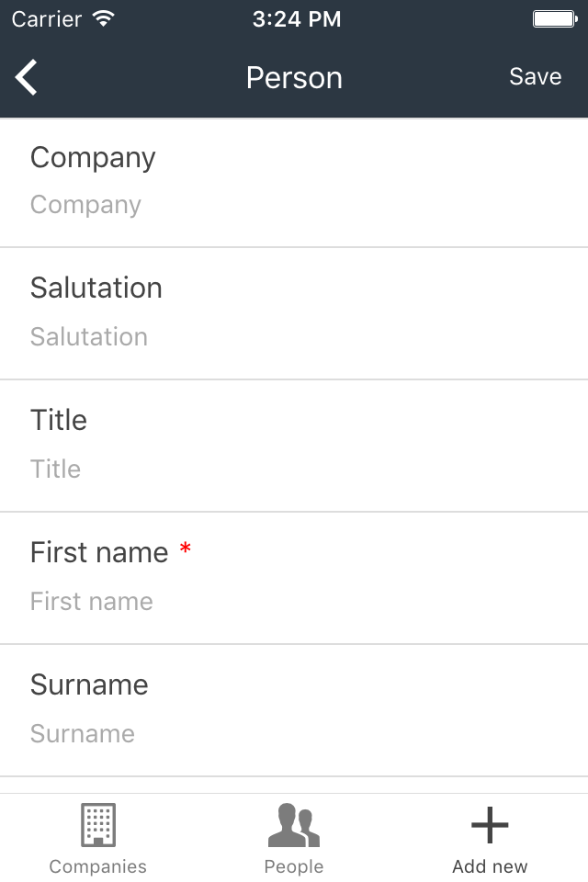Viewport: 588px width, 882px height.
Task: Focus the First name placeholder input
Action: pos(294,601)
